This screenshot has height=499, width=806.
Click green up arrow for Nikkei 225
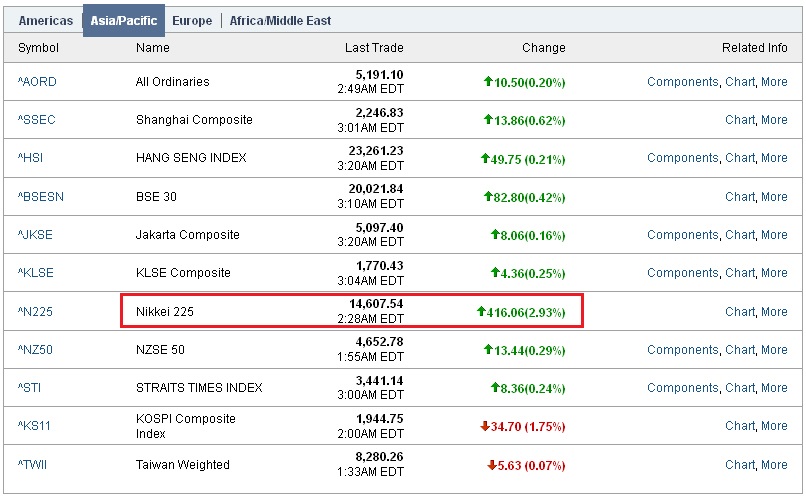481,312
